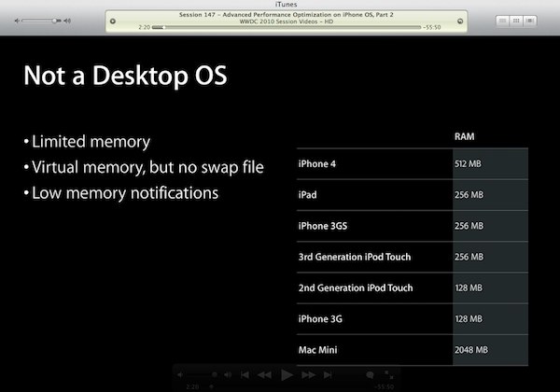Play the video using overlay play button

coord(287,375)
